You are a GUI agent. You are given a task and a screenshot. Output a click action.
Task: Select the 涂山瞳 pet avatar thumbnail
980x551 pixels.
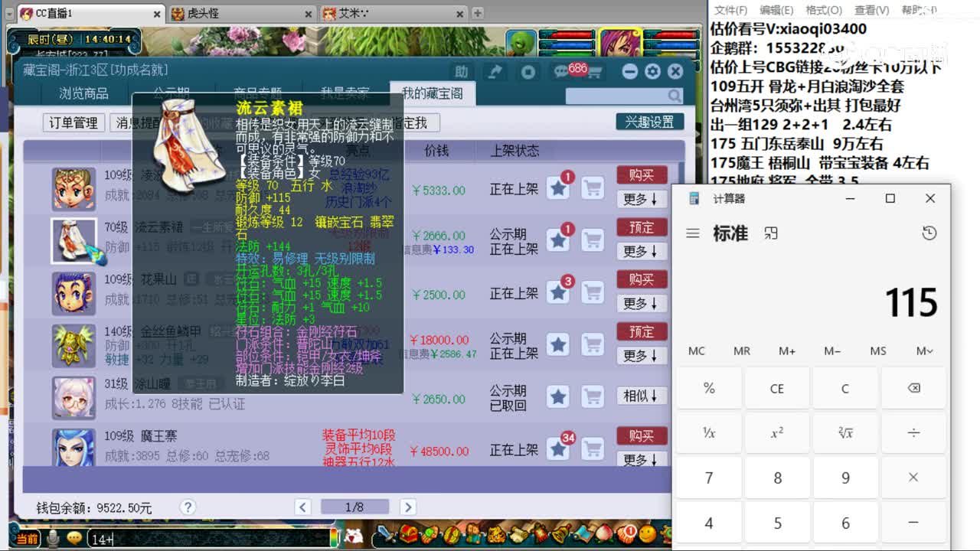pos(73,396)
